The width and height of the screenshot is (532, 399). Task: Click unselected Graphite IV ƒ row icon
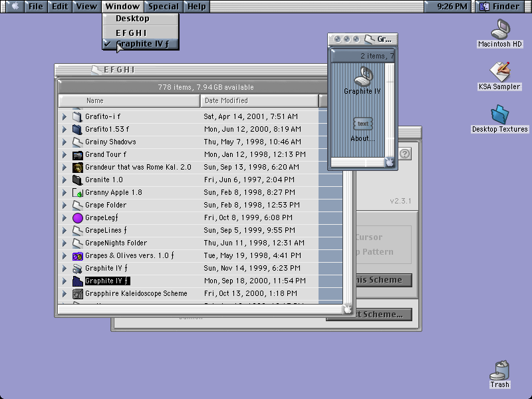click(77, 269)
